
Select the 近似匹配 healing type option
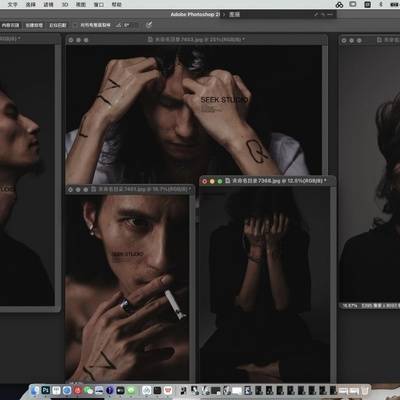(58, 25)
